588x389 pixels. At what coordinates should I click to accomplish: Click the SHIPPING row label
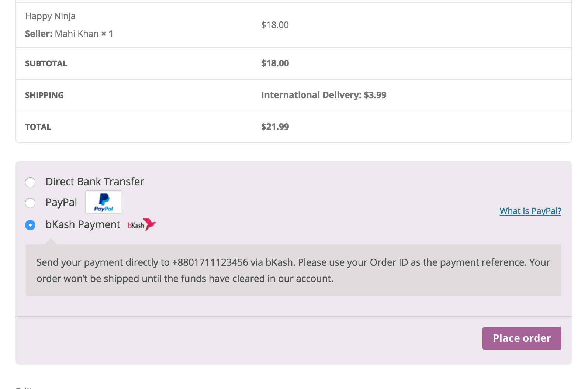pos(44,95)
